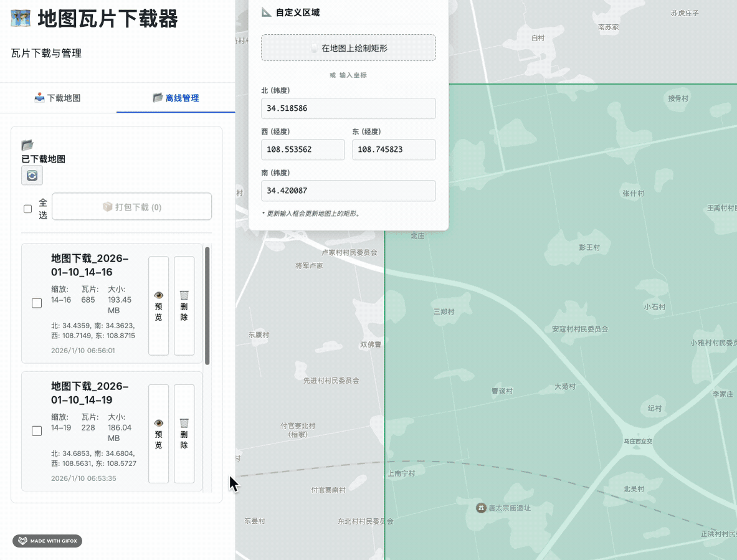Viewport: 737px width, 560px height.
Task: Click the size value 193.45 MB
Action: point(120,305)
